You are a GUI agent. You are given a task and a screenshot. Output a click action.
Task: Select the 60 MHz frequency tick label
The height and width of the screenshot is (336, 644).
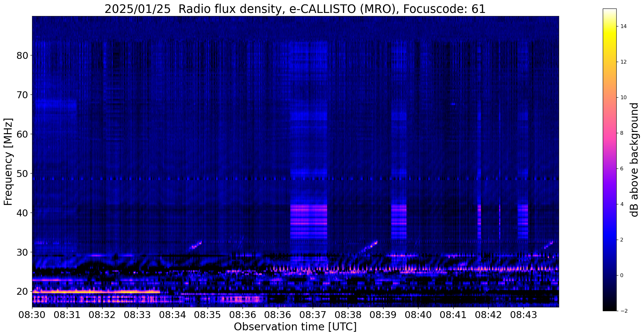tap(22, 134)
